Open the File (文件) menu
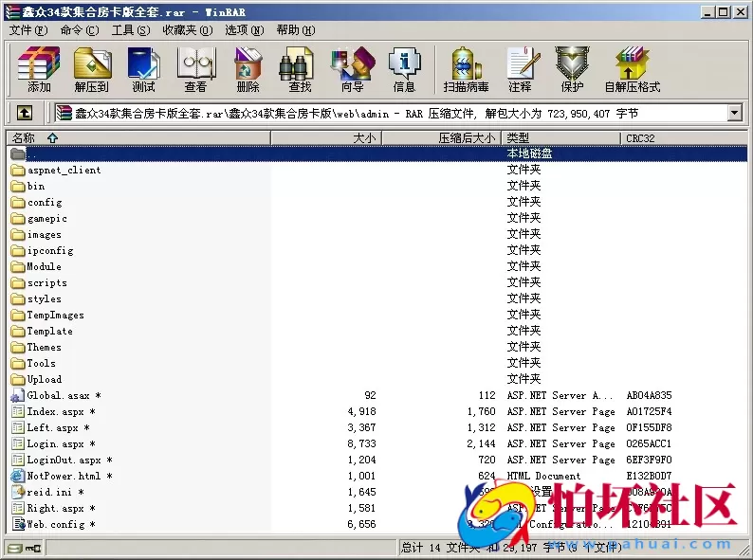 click(28, 30)
